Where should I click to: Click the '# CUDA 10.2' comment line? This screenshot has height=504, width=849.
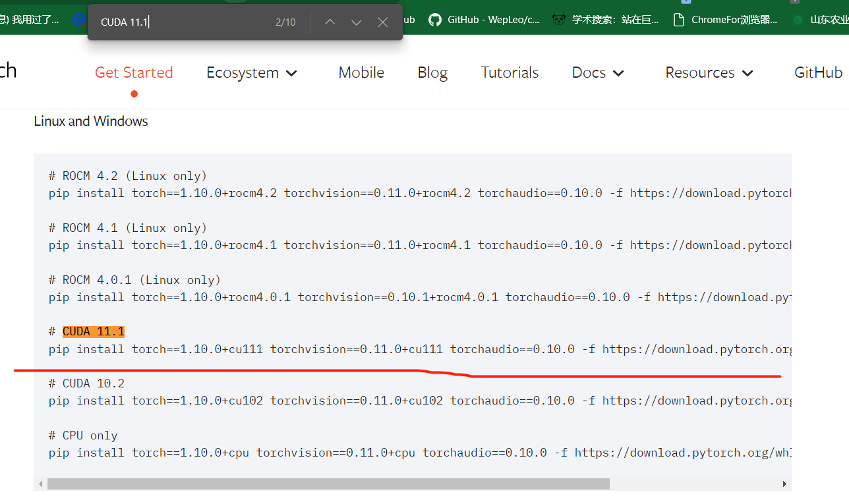(x=86, y=383)
